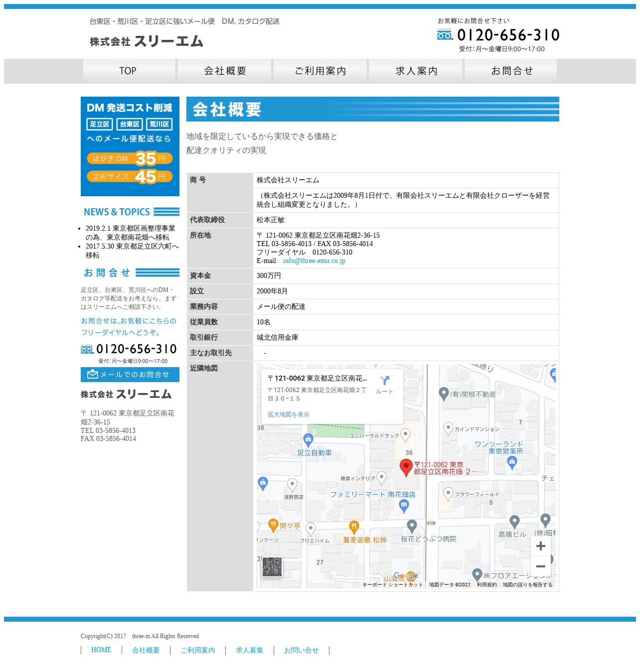Click the envelope icon on the mail inquiry button
Image resolution: width=640 pixels, height=672 pixels.
(92, 374)
